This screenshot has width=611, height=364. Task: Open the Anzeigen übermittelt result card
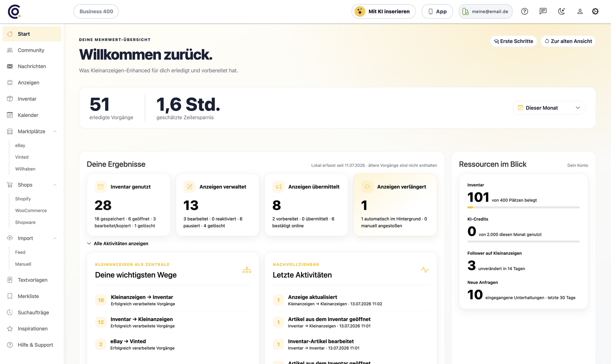click(x=306, y=205)
